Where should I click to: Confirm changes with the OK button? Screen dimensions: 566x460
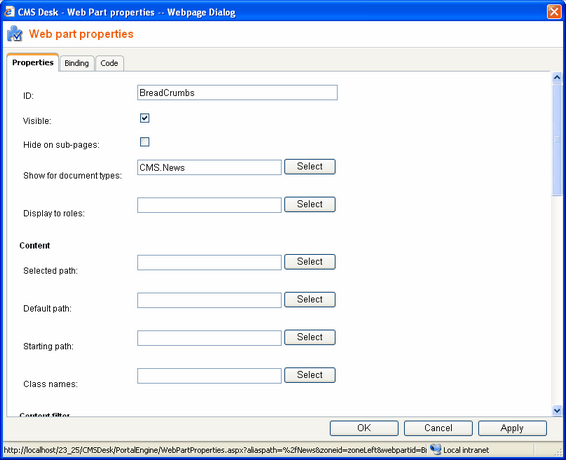pyautogui.click(x=364, y=428)
